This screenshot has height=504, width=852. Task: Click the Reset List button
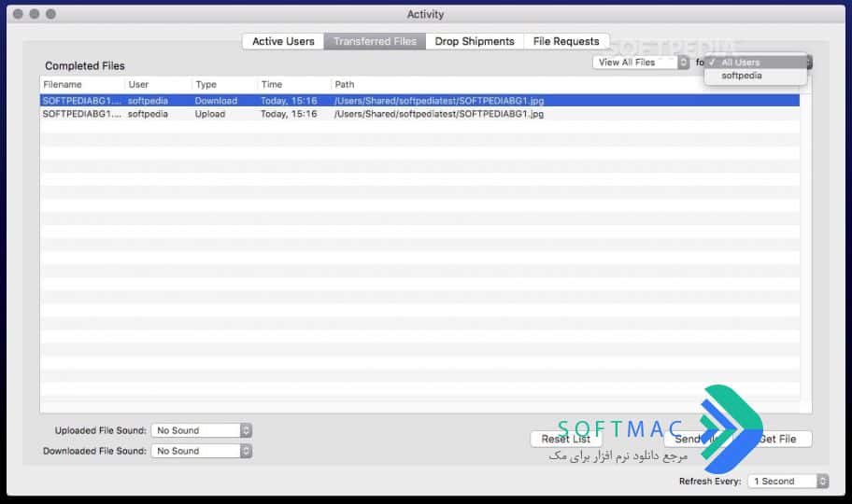565,439
